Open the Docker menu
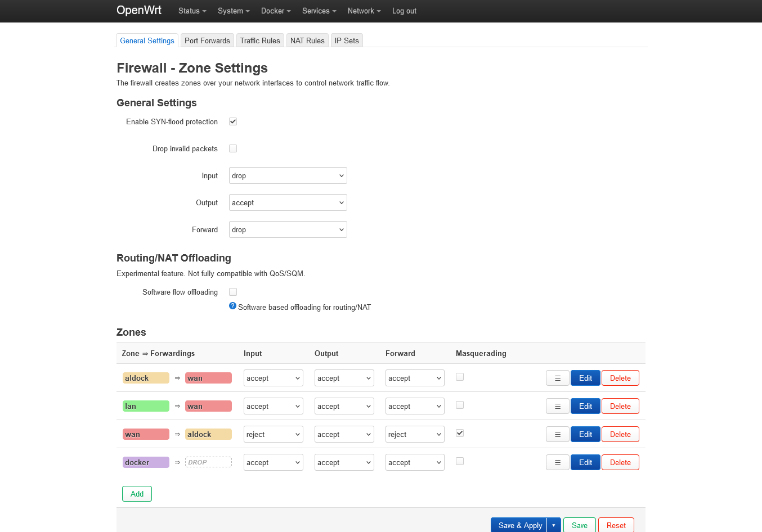This screenshot has height=532, width=762. [x=275, y=11]
